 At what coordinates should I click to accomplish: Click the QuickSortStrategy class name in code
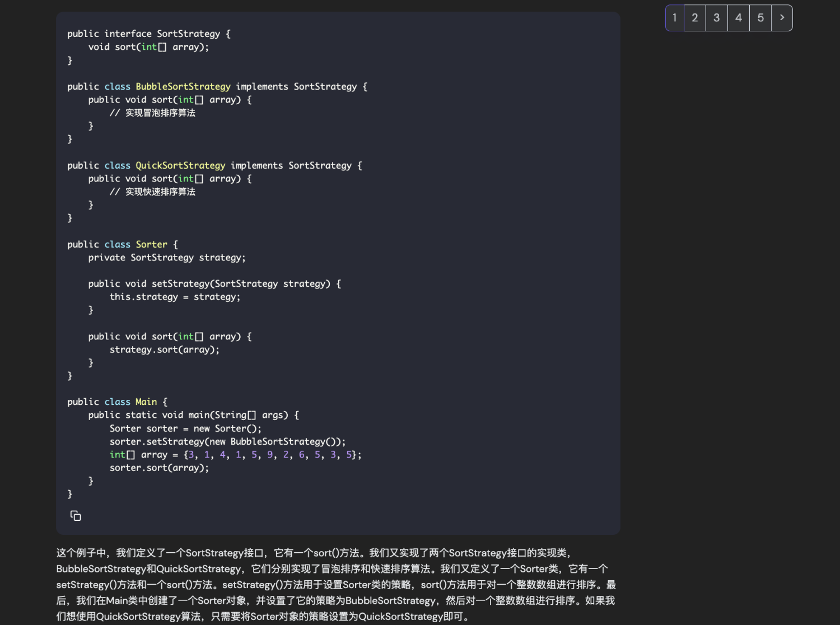click(180, 165)
